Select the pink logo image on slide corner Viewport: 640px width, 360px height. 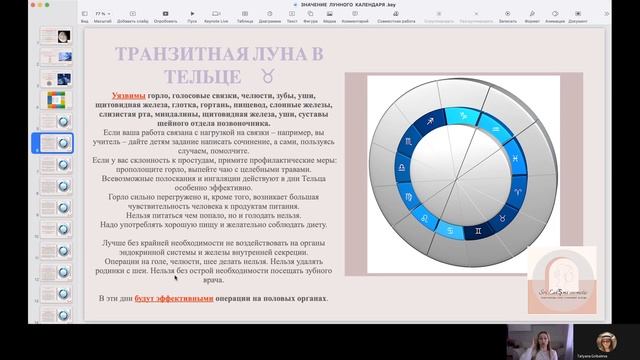pyautogui.click(x=562, y=280)
